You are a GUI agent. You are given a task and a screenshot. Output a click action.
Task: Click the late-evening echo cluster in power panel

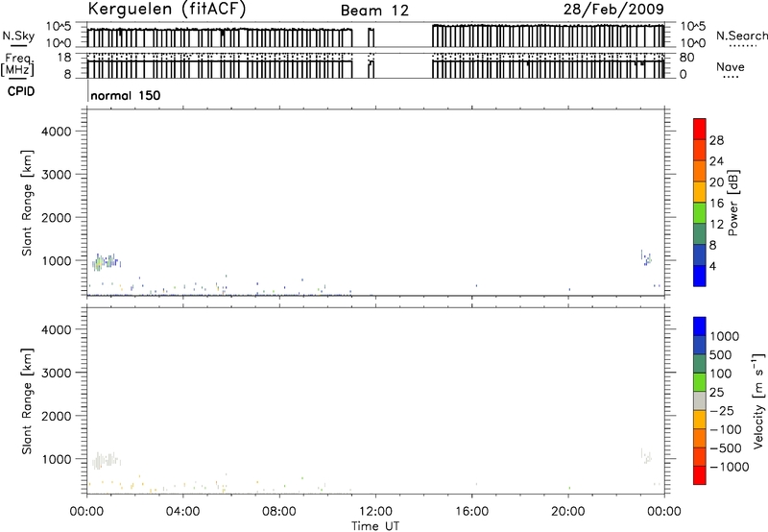point(646,257)
